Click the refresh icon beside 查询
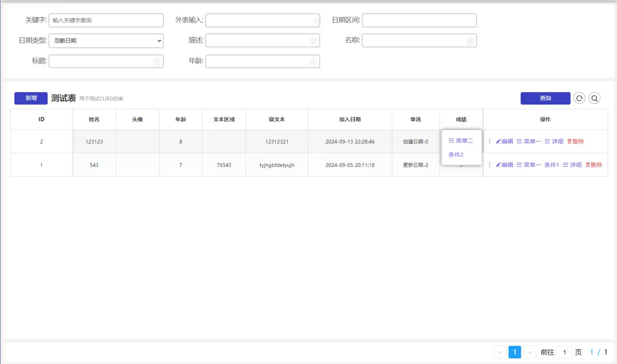The height and width of the screenshot is (364, 617). [x=579, y=98]
